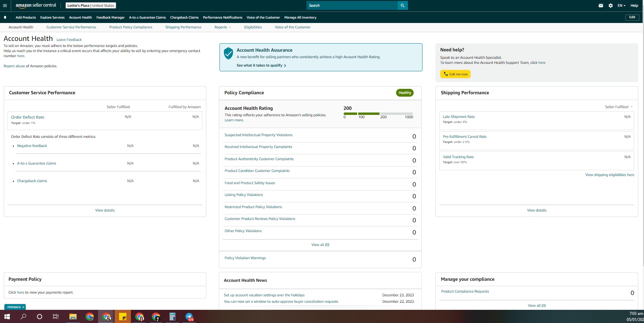
Task: Open the Negative feedback link
Action: coord(32,146)
